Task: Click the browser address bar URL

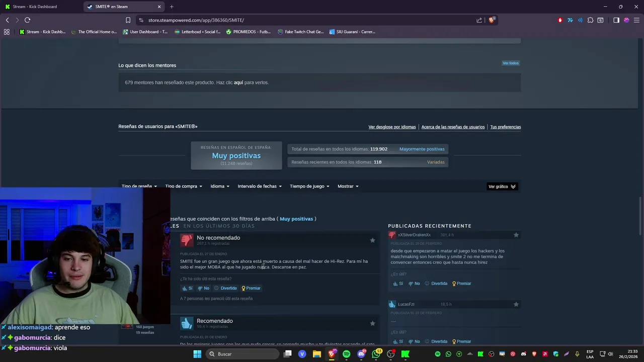Action: tap(196, 20)
